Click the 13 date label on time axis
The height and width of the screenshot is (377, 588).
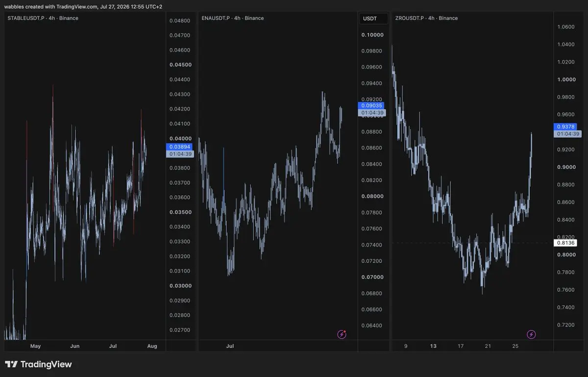[x=433, y=346]
